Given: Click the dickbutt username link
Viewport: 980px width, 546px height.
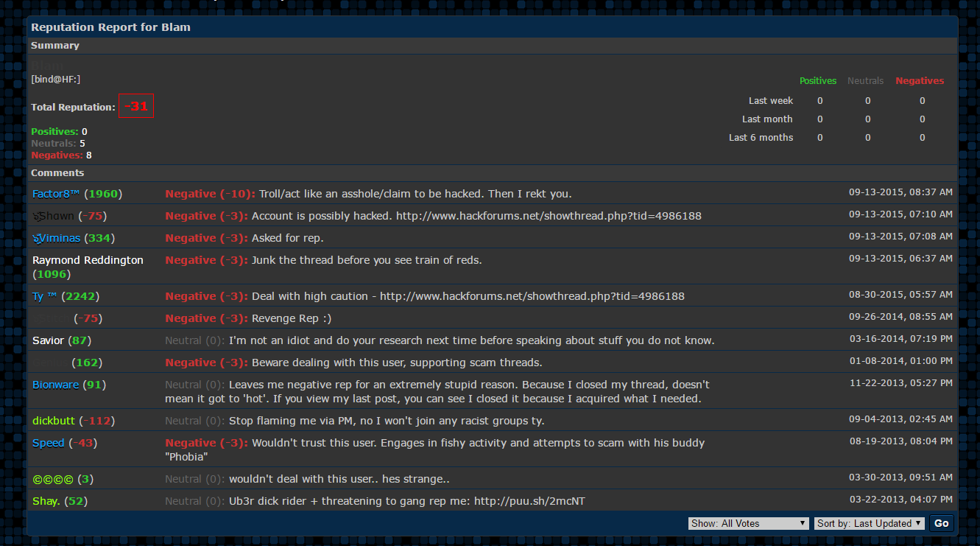Looking at the screenshot, I should (54, 421).
